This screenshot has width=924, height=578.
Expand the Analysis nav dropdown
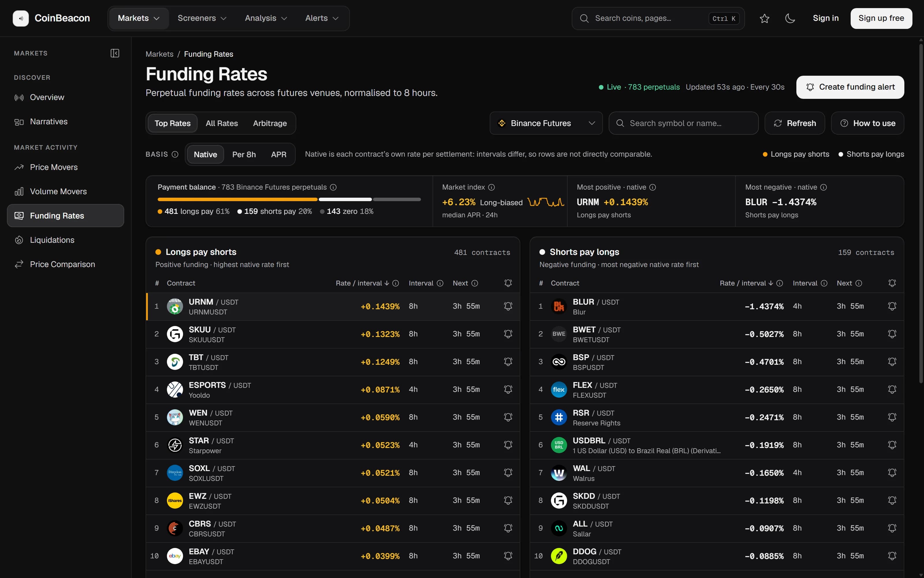(266, 18)
